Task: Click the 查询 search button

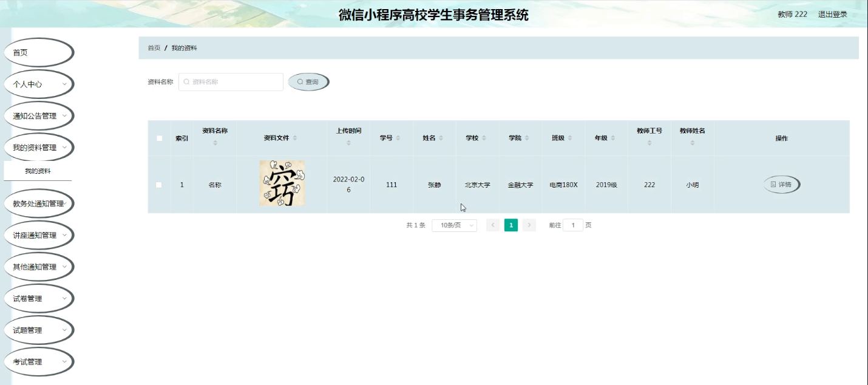Action: click(308, 81)
